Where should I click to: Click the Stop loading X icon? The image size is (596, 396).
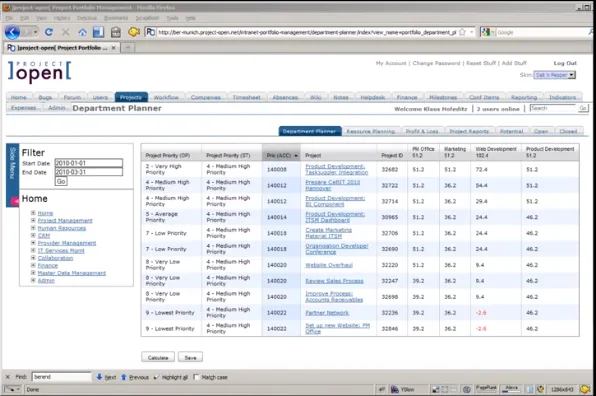[x=66, y=32]
